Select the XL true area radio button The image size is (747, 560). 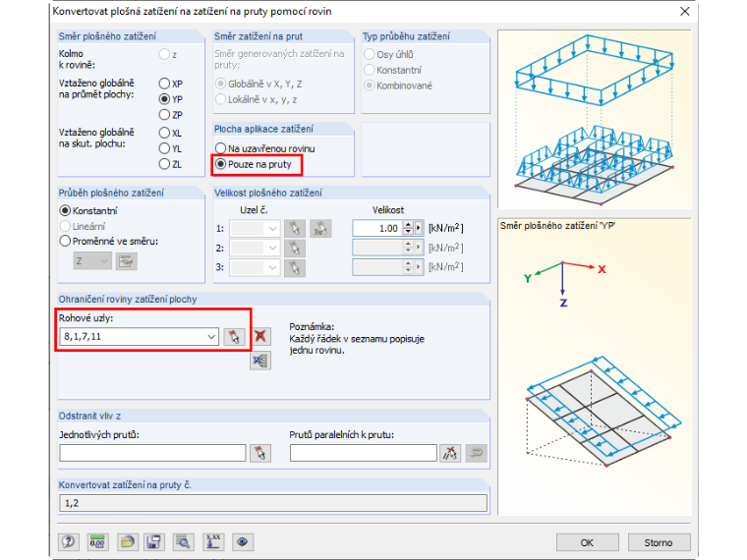pyautogui.click(x=164, y=133)
